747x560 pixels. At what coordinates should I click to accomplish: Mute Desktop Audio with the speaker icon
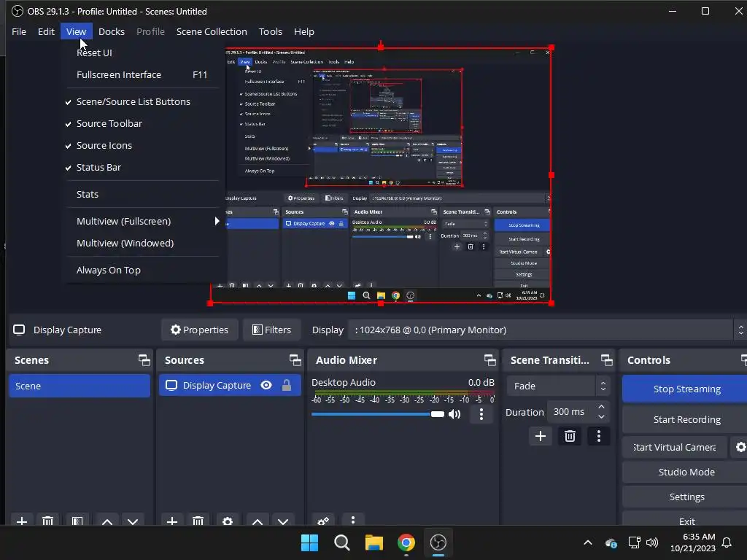coord(455,414)
